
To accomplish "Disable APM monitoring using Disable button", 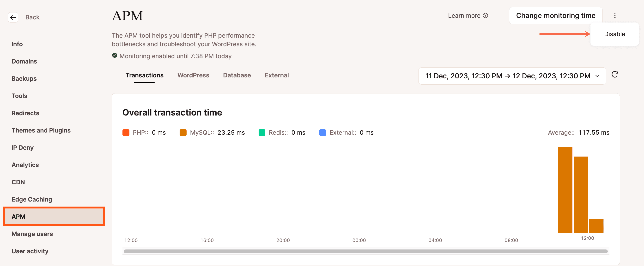I will (615, 34).
